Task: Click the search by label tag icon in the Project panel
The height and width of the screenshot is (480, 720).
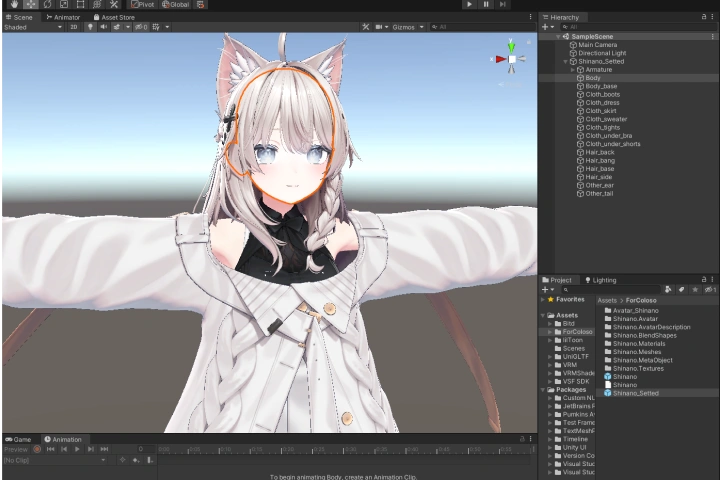Action: [x=681, y=289]
